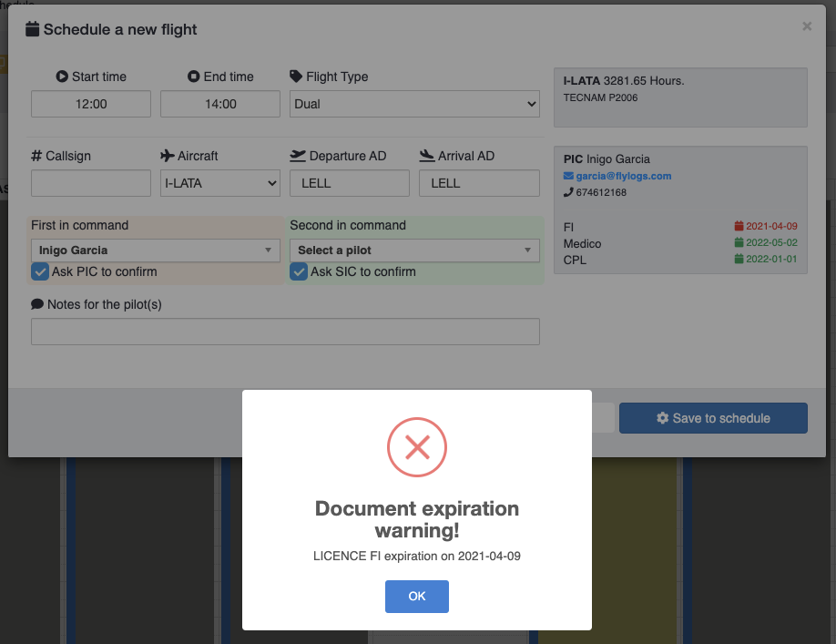Click the Notes for the pilot(s) field
The height and width of the screenshot is (644, 836).
coord(285,332)
